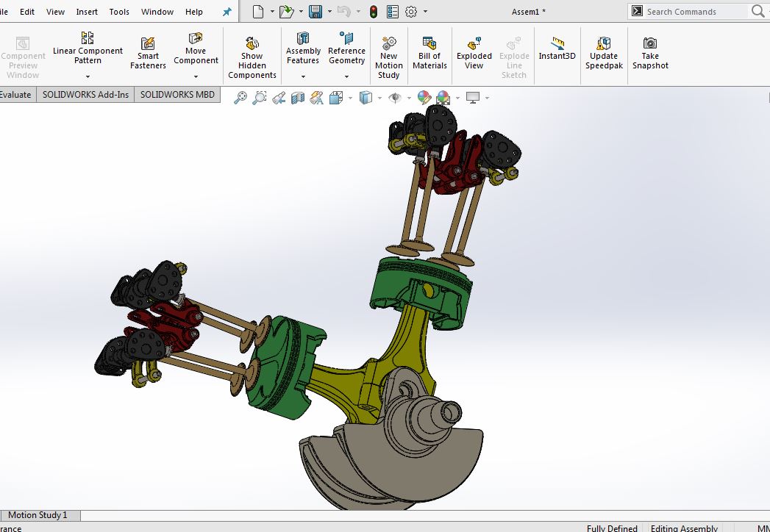Run Update Speedpak
This screenshot has width=770, height=532.
coord(604,53)
